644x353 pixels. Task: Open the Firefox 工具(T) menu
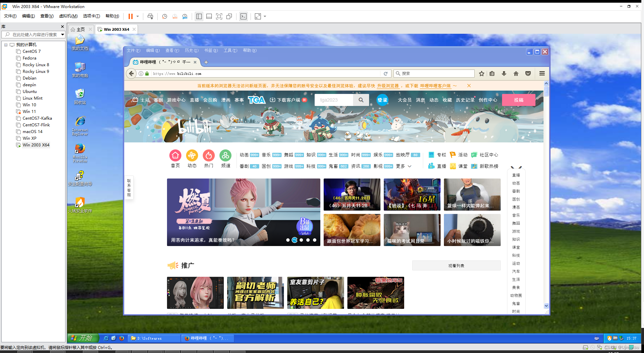click(230, 50)
